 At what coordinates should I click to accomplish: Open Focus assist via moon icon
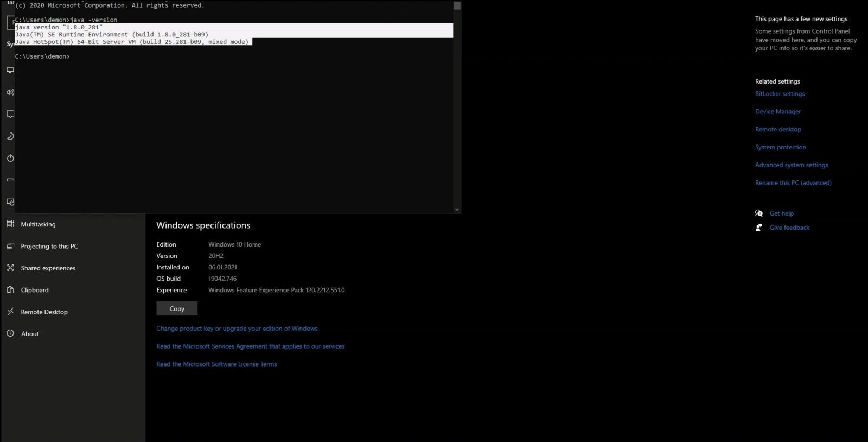[10, 136]
